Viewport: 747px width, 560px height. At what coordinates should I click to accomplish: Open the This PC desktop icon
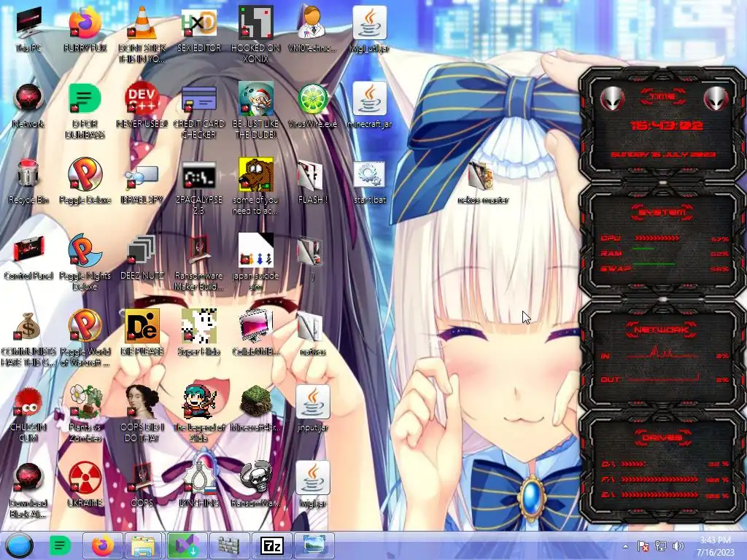tap(28, 29)
